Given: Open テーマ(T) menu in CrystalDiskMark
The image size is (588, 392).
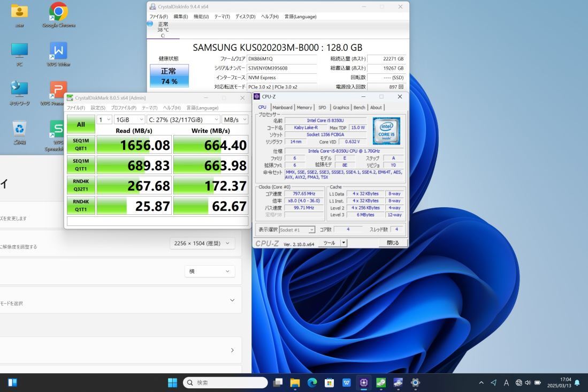Looking at the screenshot, I should tap(150, 108).
